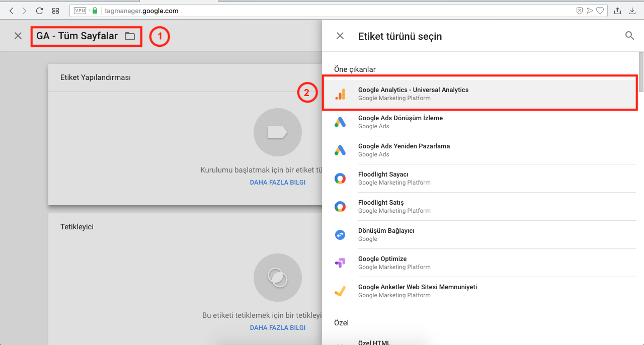644x345 pixels.
Task: Click the browser forward arrow
Action: 24,11
